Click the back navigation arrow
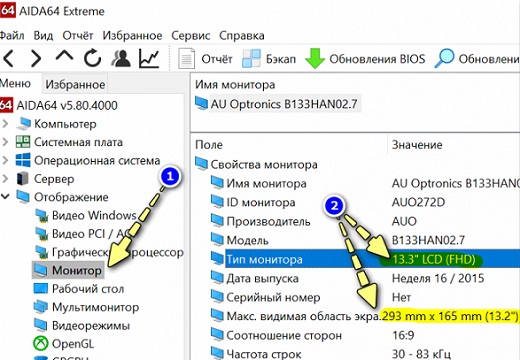Image resolution: width=520 pixels, height=360 pixels. [8, 58]
